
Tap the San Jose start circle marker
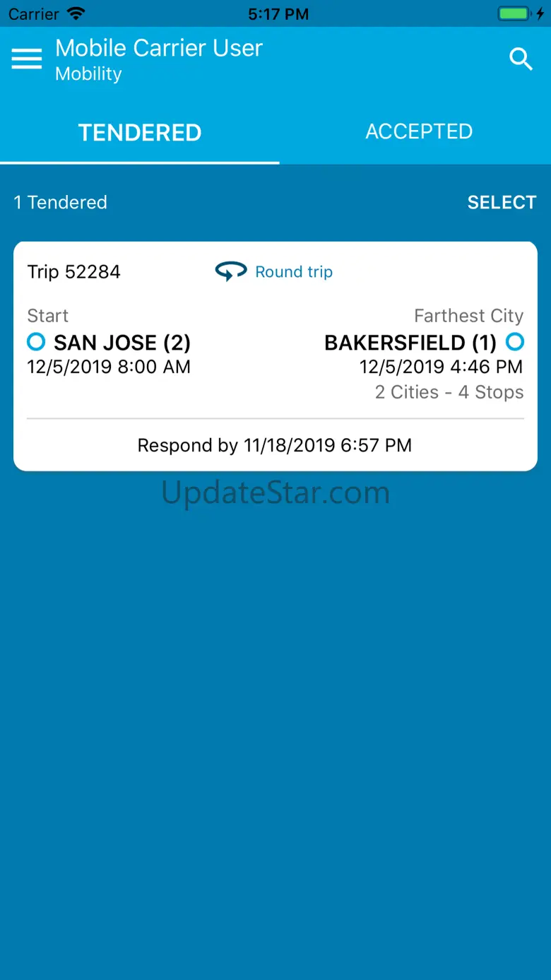point(36,343)
